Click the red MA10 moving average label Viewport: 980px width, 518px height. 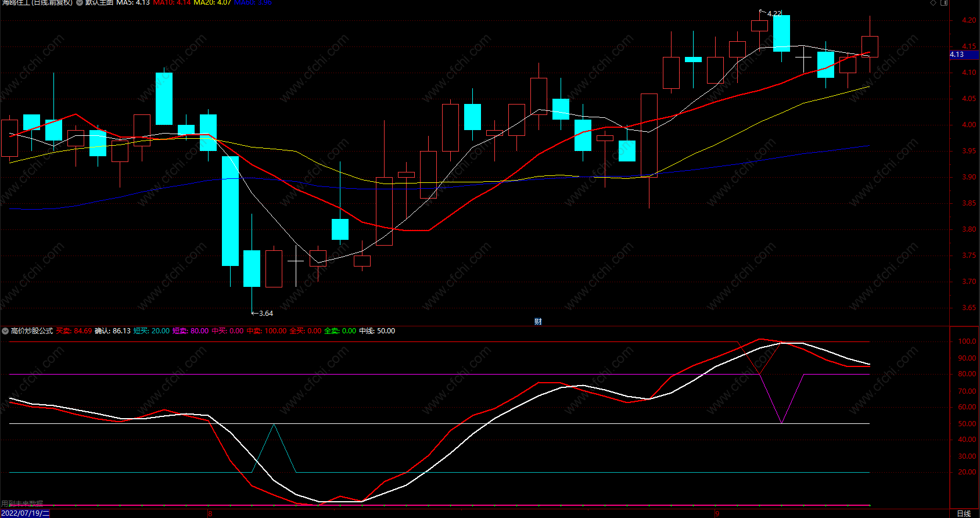pyautogui.click(x=171, y=3)
